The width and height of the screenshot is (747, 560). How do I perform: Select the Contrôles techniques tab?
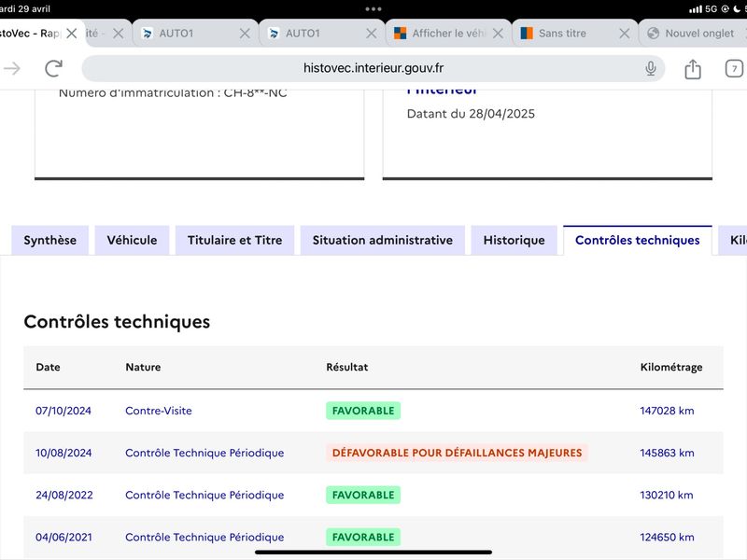[638, 240]
